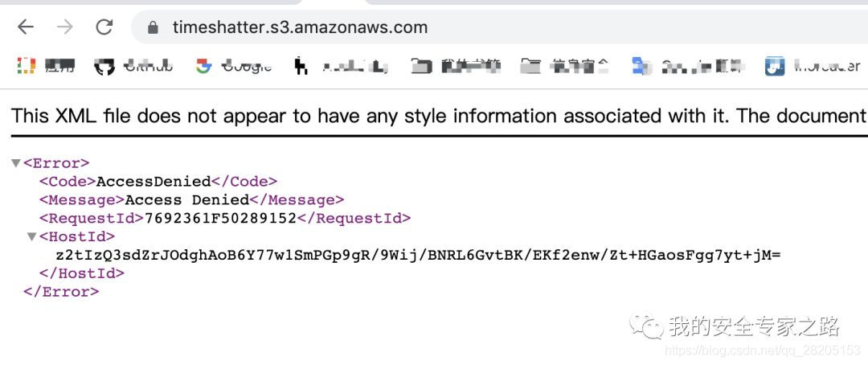Click the long HostId string value
Image resolution: width=868 pixels, height=365 pixels.
pyautogui.click(x=418, y=255)
